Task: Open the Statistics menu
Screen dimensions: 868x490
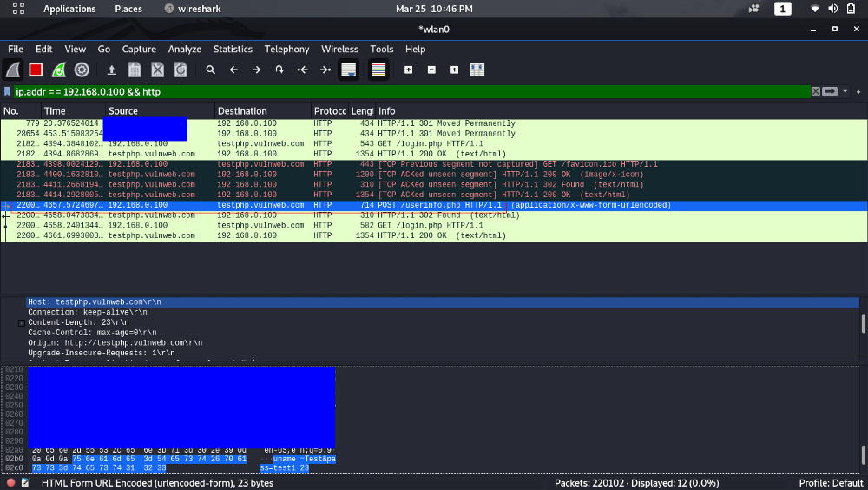Action: [x=233, y=49]
